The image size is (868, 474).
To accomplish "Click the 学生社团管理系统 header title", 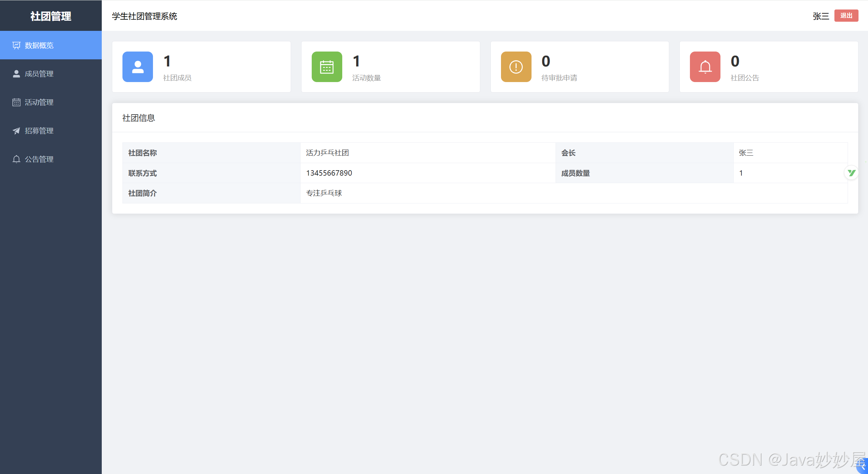I will coord(144,16).
